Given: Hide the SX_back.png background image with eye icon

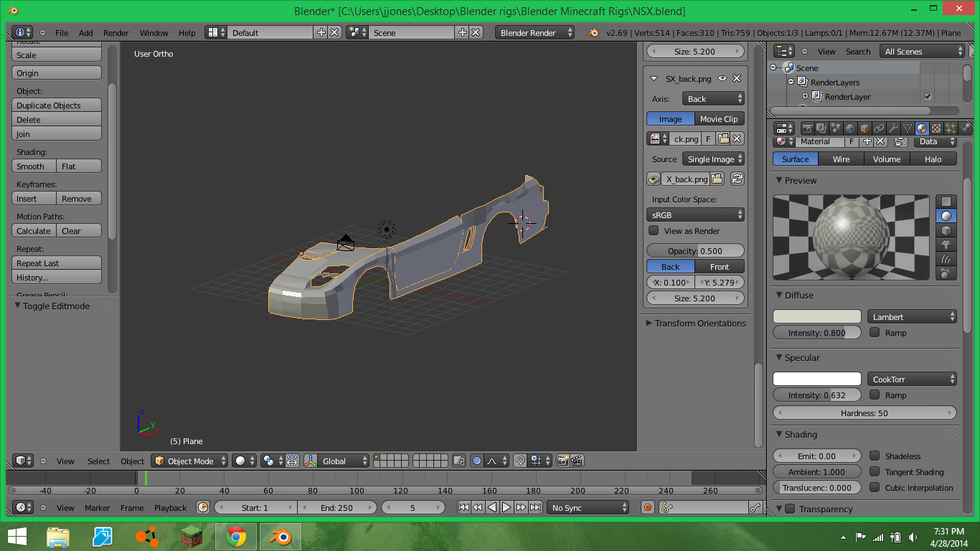Looking at the screenshot, I should coord(722,79).
